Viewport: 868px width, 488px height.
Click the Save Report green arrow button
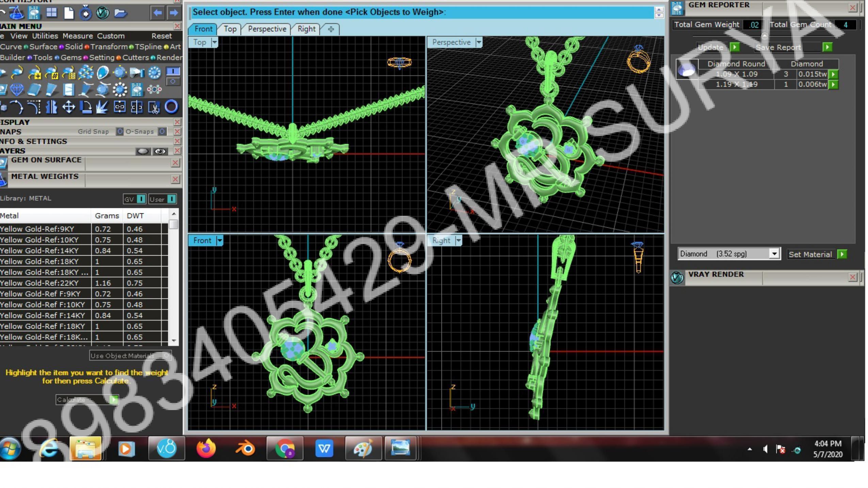point(827,47)
